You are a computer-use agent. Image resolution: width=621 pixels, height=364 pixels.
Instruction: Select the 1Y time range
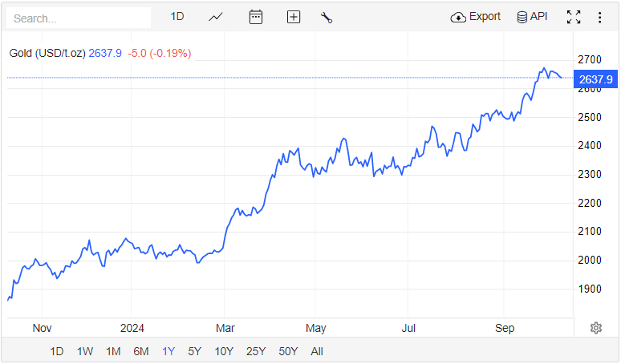(x=168, y=351)
